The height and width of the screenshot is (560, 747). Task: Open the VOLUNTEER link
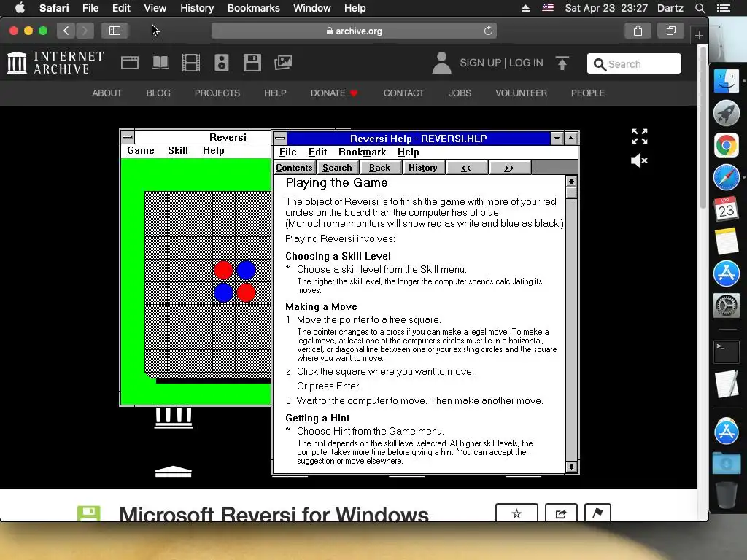point(521,93)
